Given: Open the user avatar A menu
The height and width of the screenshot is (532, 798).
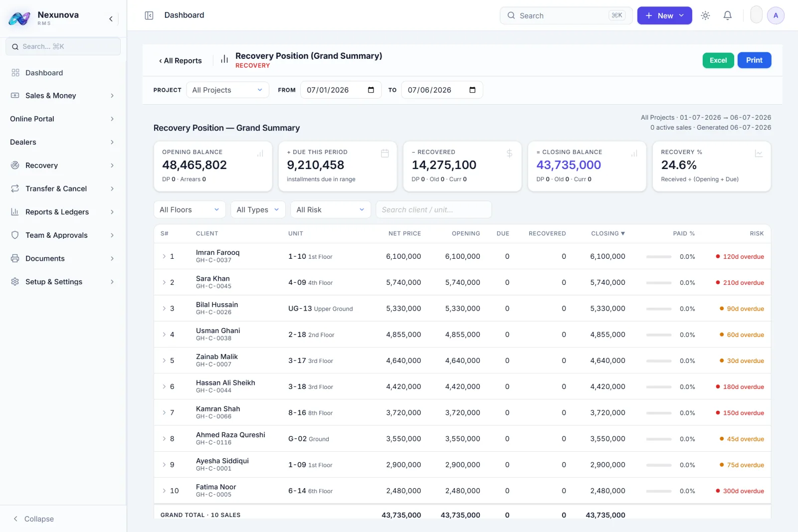Looking at the screenshot, I should [776, 15].
